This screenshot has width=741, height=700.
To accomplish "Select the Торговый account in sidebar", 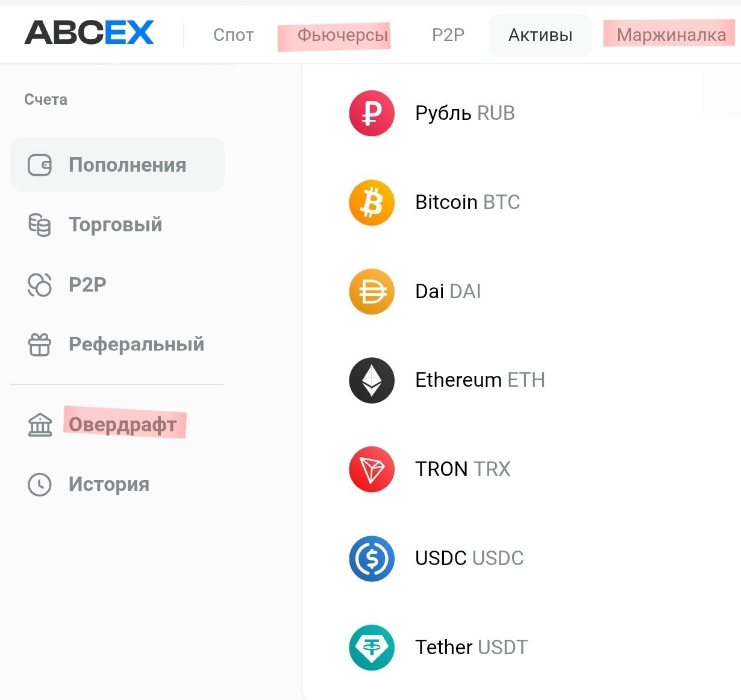I will coord(115,225).
